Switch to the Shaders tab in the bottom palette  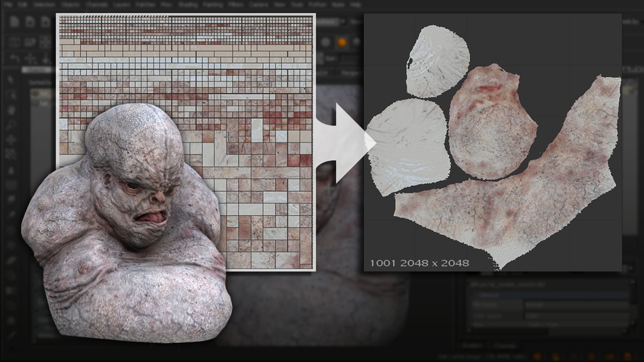click(472, 345)
